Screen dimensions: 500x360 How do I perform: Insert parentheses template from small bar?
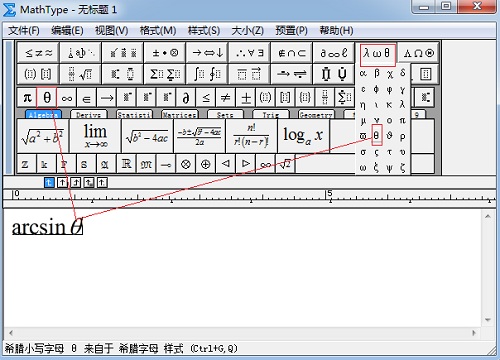click(265, 98)
